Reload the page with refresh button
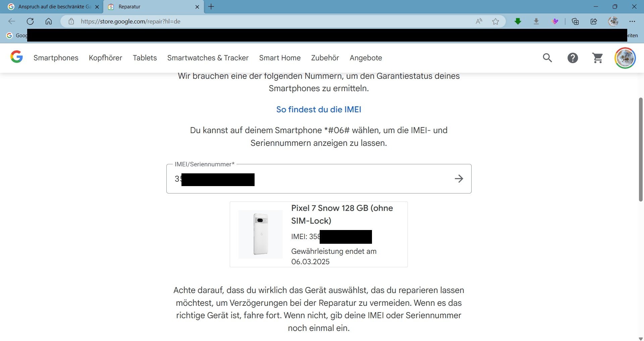Image resolution: width=644 pixels, height=341 pixels. (x=30, y=21)
